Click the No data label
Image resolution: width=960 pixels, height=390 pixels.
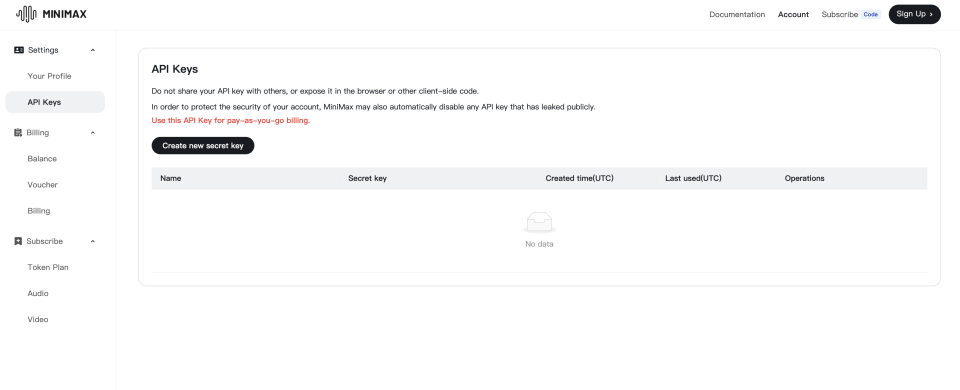(x=539, y=244)
